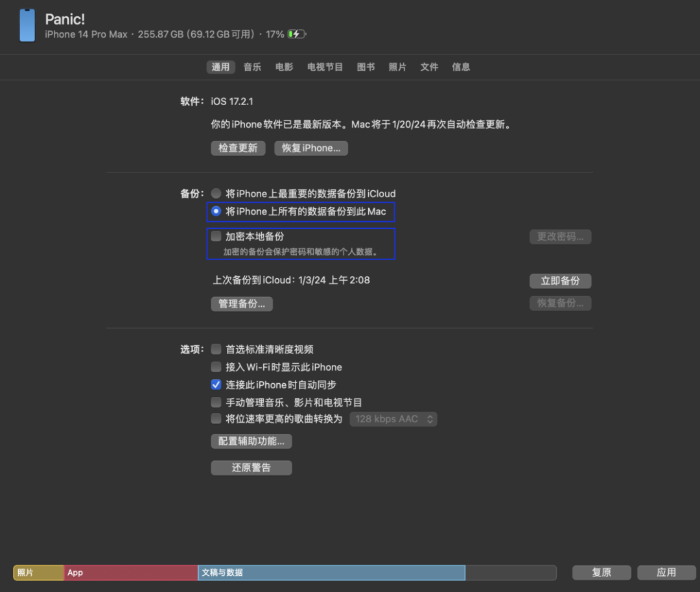Toggle the 首选标准清晰度视频 checkbox
The width and height of the screenshot is (700, 592).
[x=216, y=349]
